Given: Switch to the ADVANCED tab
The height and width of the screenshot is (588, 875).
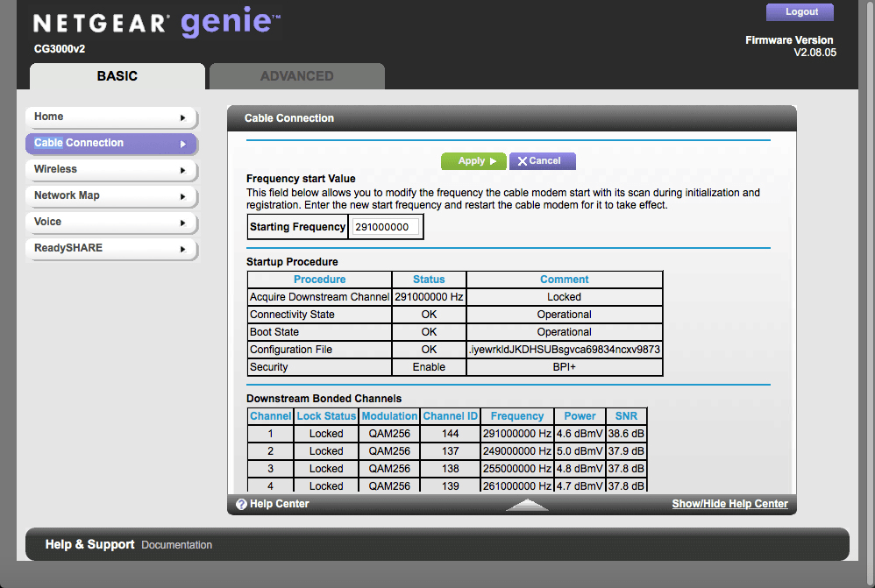Looking at the screenshot, I should (297, 76).
